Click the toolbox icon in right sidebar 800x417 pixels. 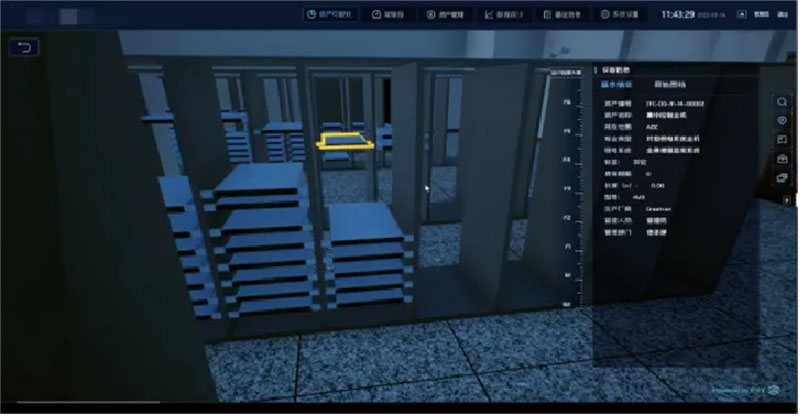pyautogui.click(x=782, y=159)
